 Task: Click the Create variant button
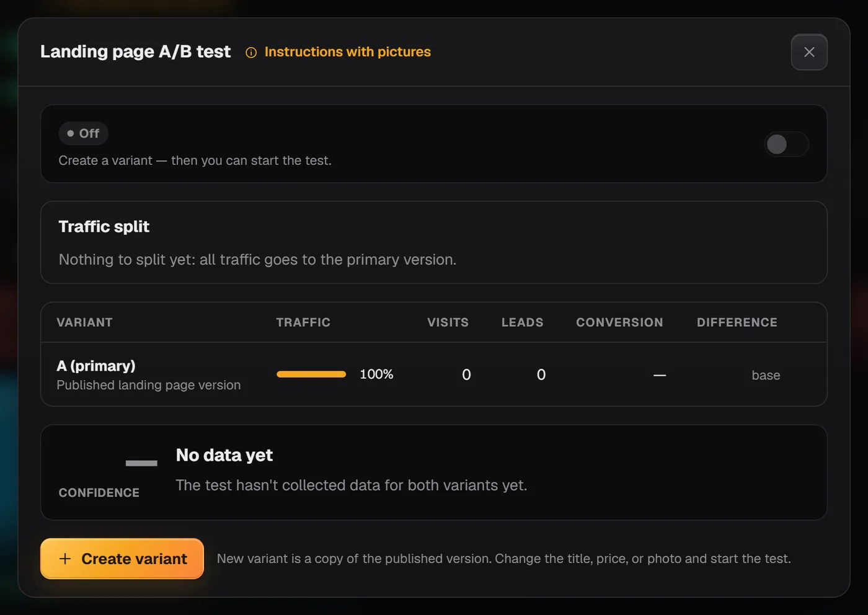coord(122,559)
